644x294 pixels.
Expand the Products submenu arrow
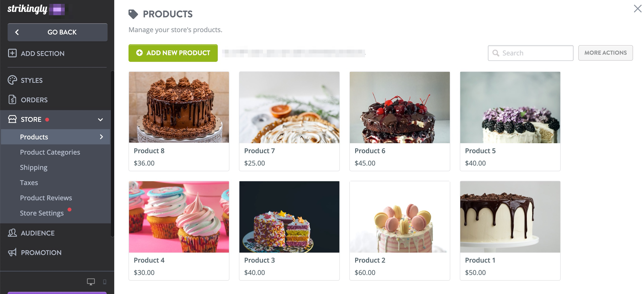click(101, 137)
